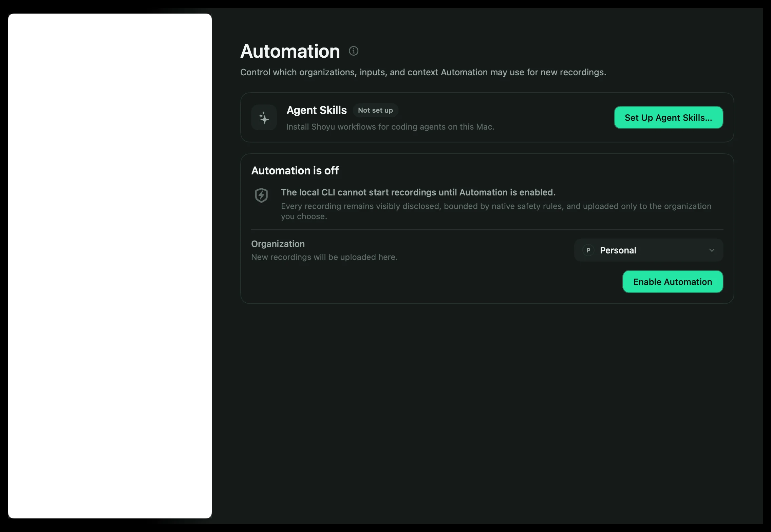Click the chevron arrow in the organization selector
This screenshot has width=771, height=532.
pos(712,250)
